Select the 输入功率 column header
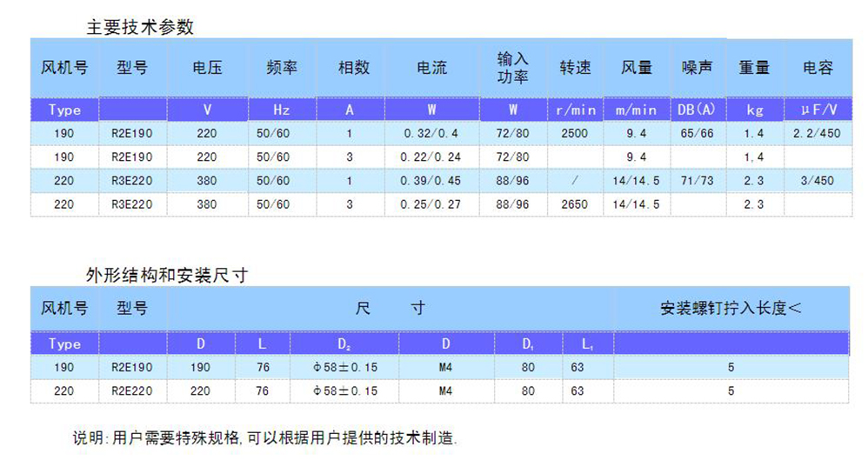The image size is (868, 467). (x=512, y=68)
